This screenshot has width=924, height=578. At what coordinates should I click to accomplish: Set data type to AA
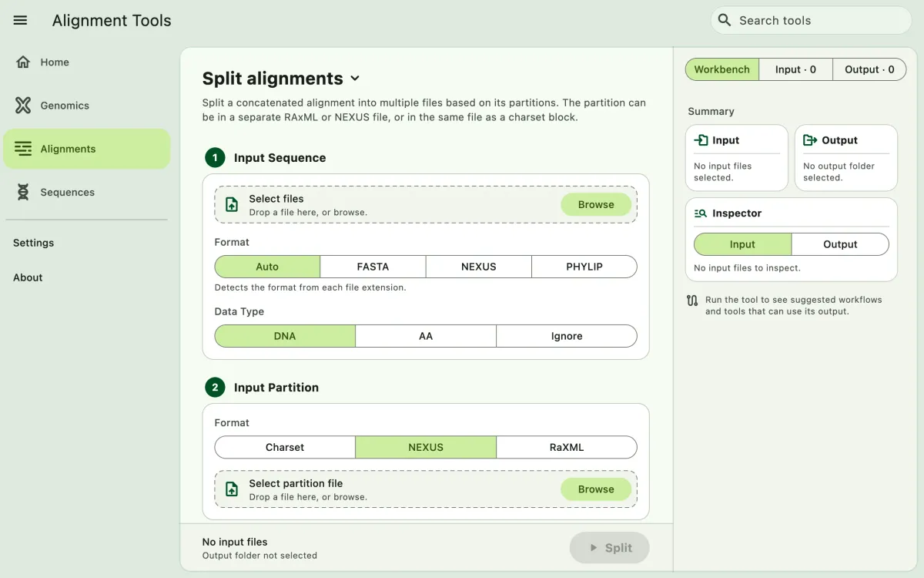click(426, 336)
